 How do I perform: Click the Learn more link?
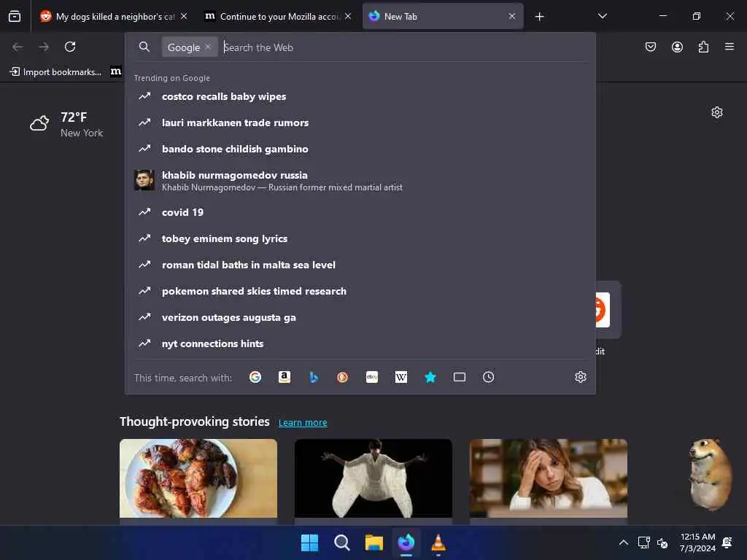tap(303, 422)
